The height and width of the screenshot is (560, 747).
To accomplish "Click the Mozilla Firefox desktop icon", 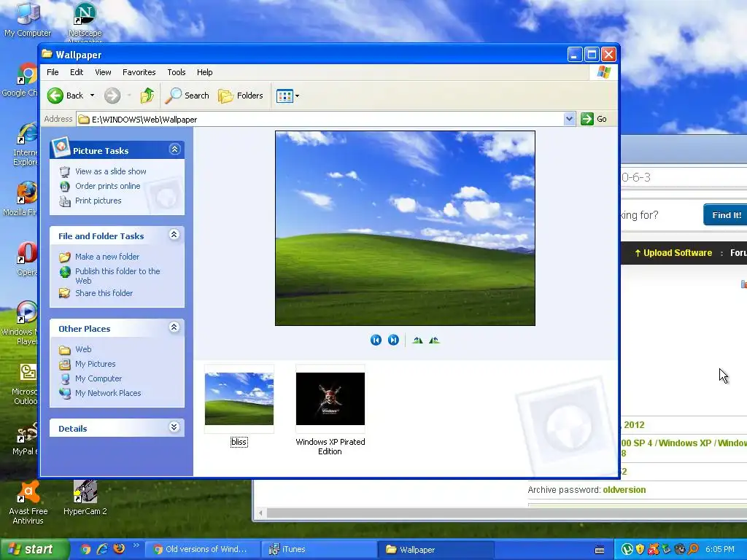I will coord(21,199).
